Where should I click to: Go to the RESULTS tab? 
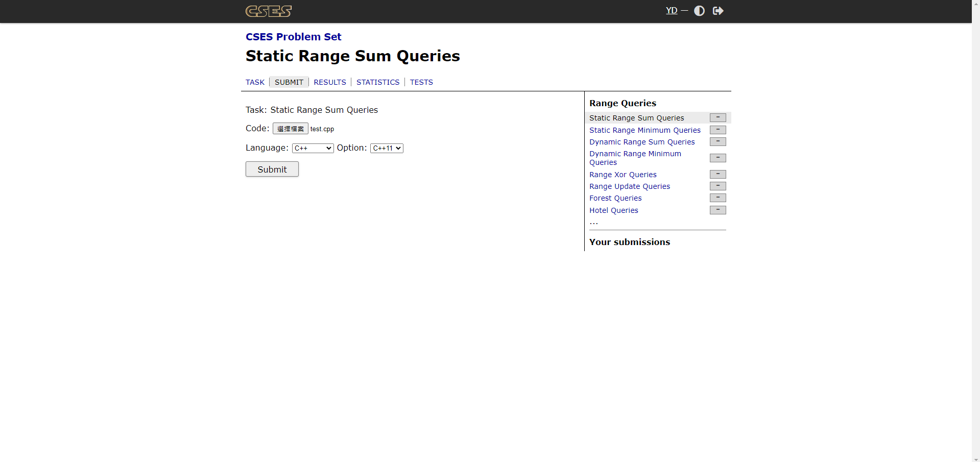[x=330, y=82]
